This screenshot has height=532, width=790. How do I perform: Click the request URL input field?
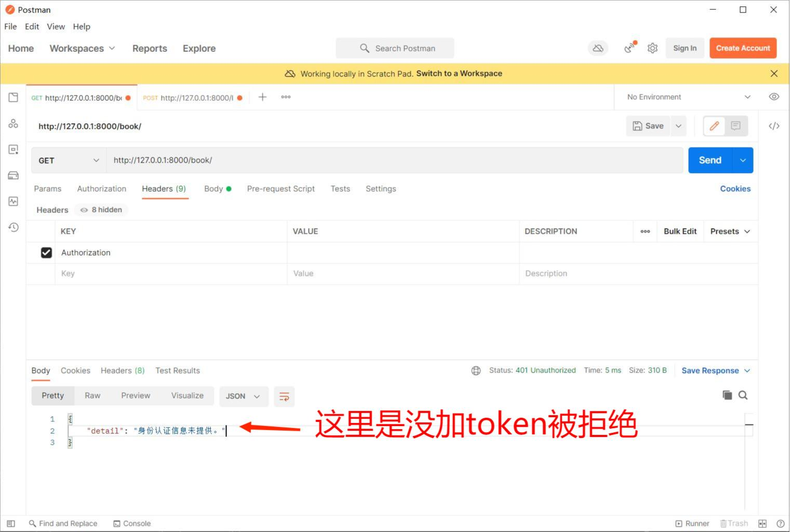pos(395,160)
